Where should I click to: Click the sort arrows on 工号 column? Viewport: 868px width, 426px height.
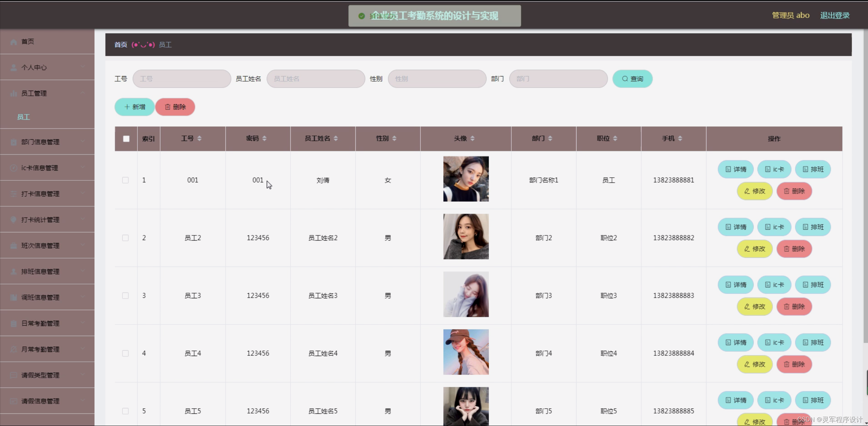(200, 138)
